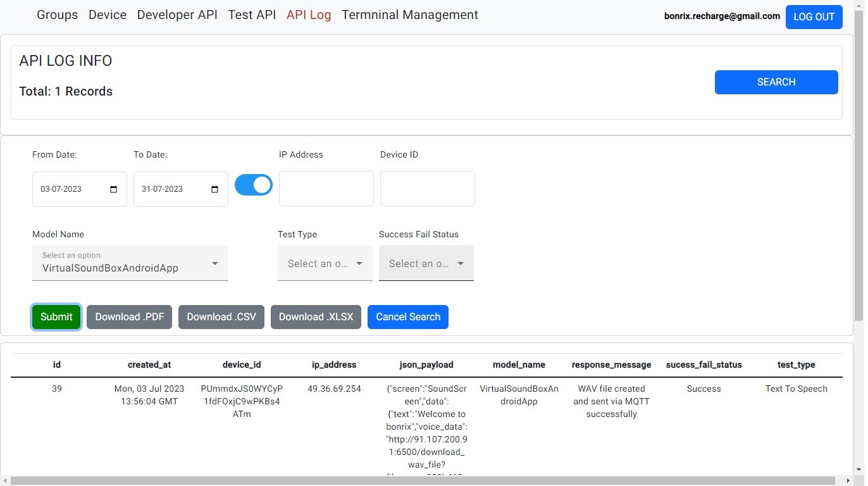Open Termninal Management from the navbar
This screenshot has width=868, height=486.
pyautogui.click(x=410, y=15)
